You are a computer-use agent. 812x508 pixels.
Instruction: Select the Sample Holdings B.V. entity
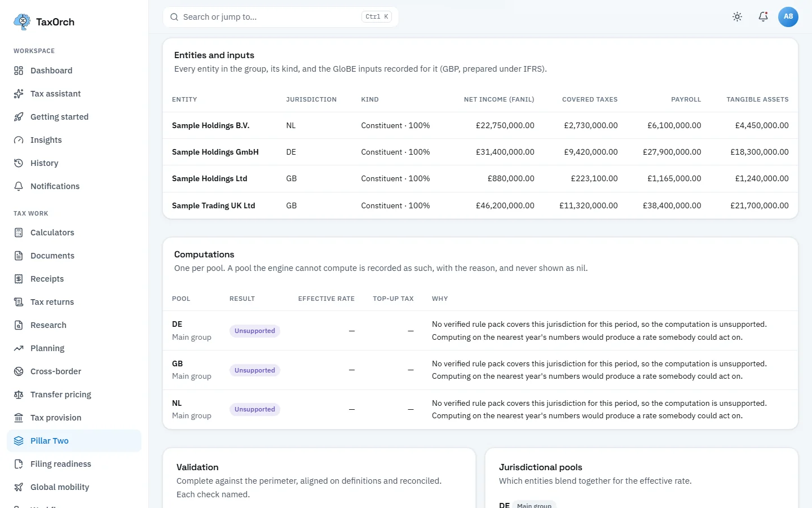[x=210, y=125]
